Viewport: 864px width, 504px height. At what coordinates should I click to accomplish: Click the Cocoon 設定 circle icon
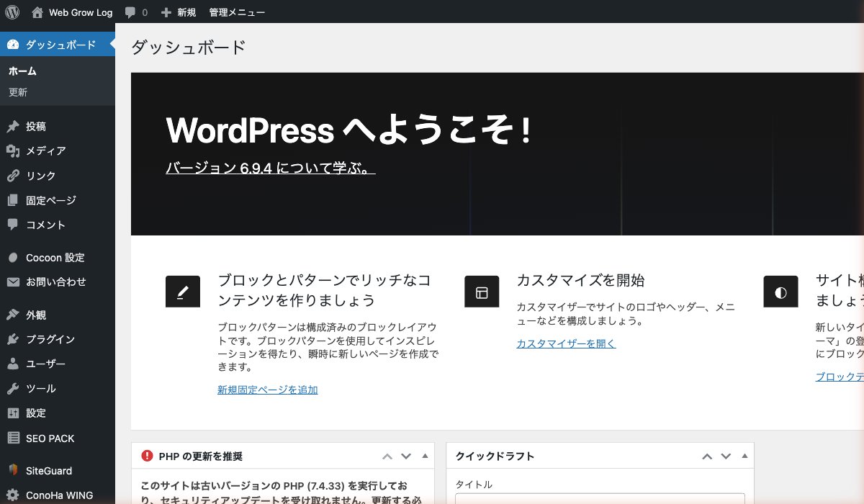click(13, 258)
